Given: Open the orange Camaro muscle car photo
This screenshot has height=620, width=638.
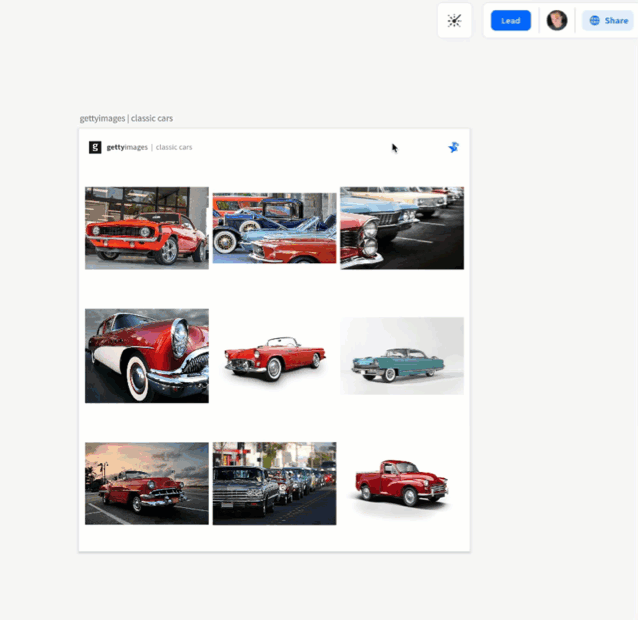Looking at the screenshot, I should (x=147, y=228).
